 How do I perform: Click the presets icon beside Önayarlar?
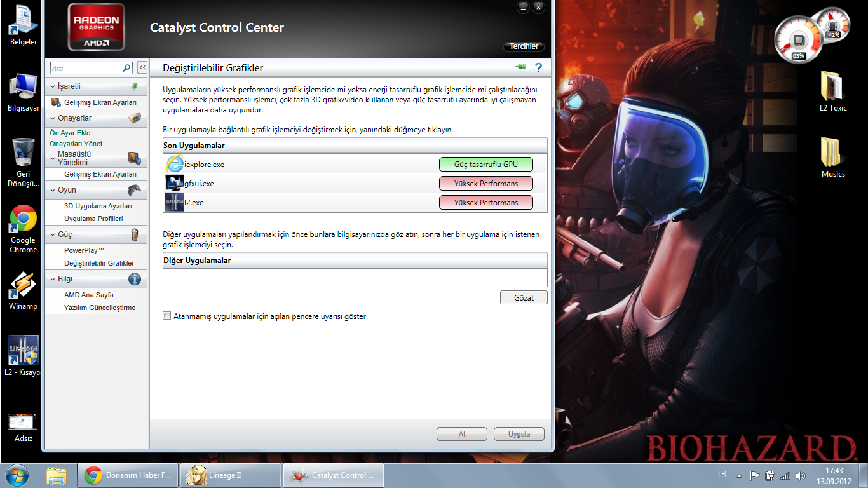[134, 118]
